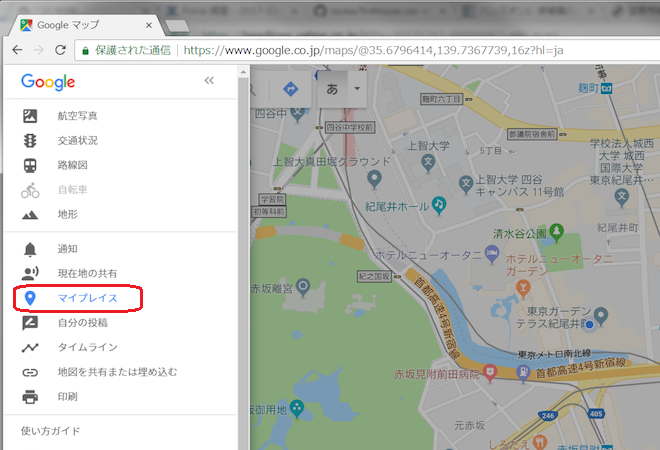
Task: Click the 麹町六丁目 intersection label
Action: coord(442,99)
